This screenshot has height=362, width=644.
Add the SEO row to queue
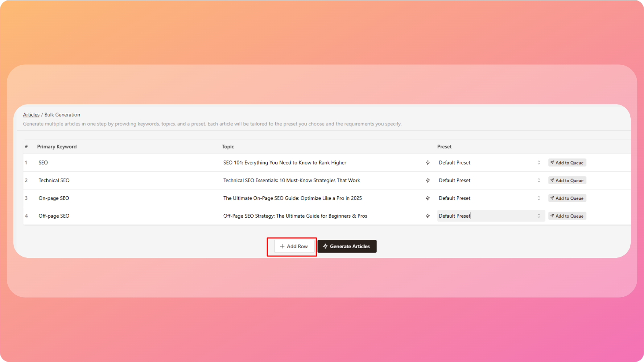pos(567,162)
